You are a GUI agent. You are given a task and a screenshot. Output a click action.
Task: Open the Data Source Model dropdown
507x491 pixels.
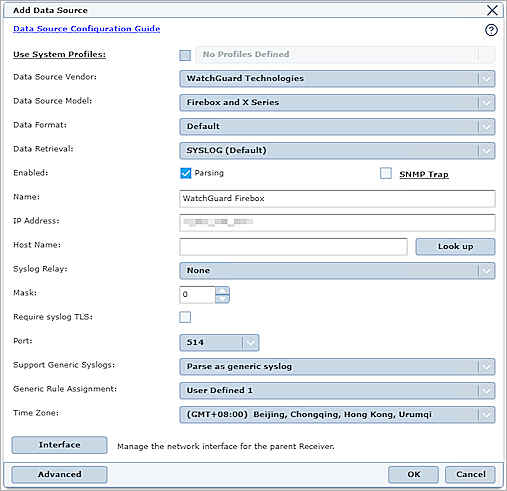(x=337, y=103)
